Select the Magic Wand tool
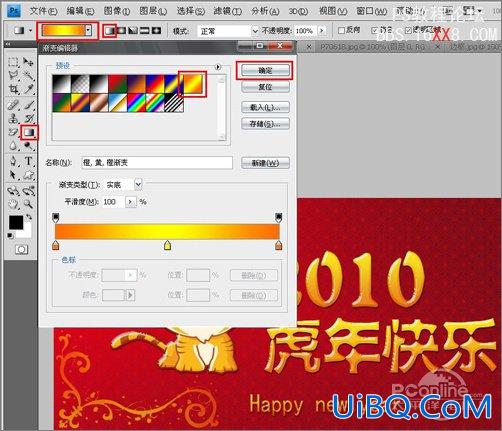Viewport: 502px width, 431px height. click(x=28, y=75)
